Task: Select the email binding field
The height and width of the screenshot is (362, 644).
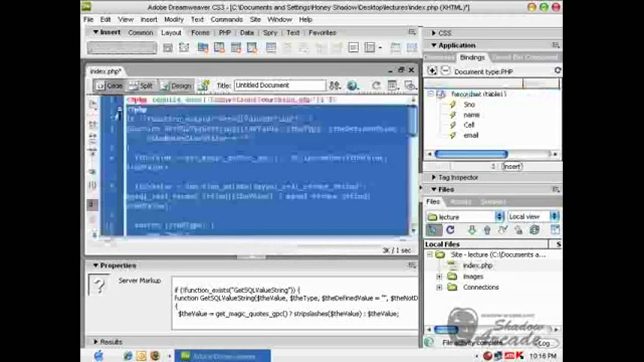Action: (471, 135)
